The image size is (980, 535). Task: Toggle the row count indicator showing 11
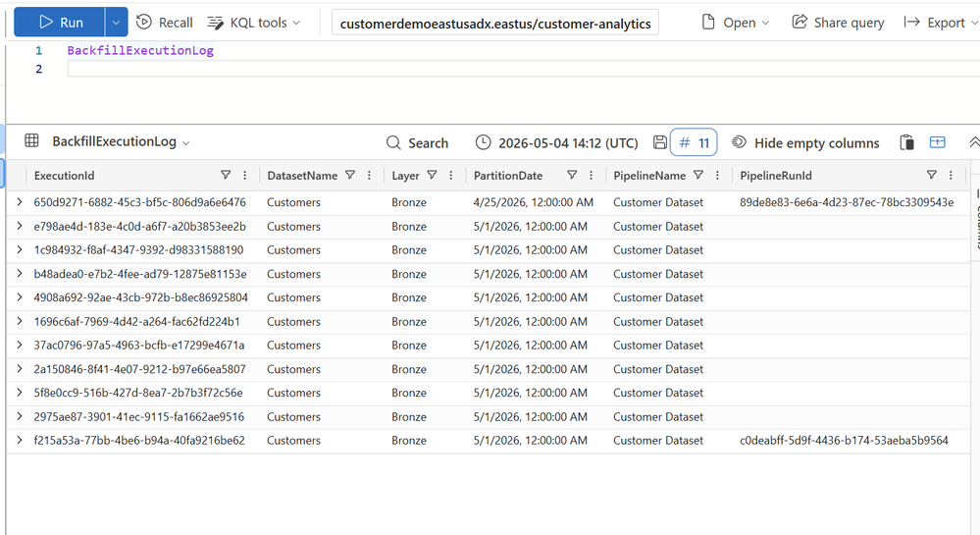[694, 142]
